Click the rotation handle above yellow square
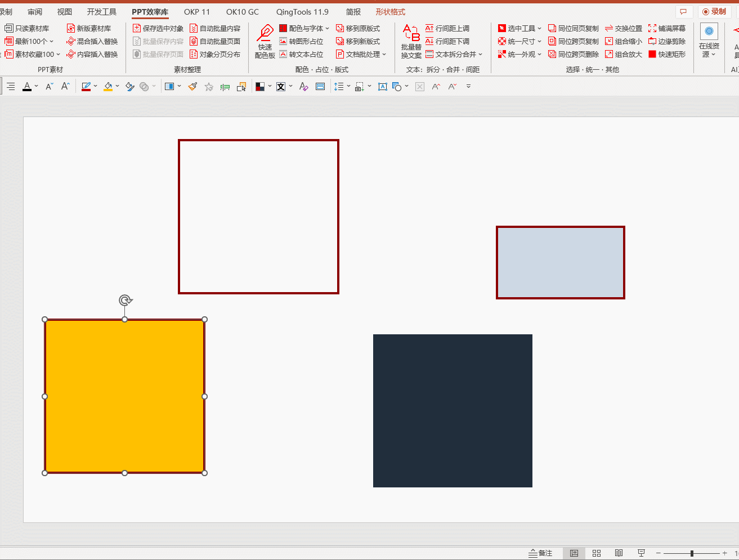The width and height of the screenshot is (739, 560). tap(126, 300)
